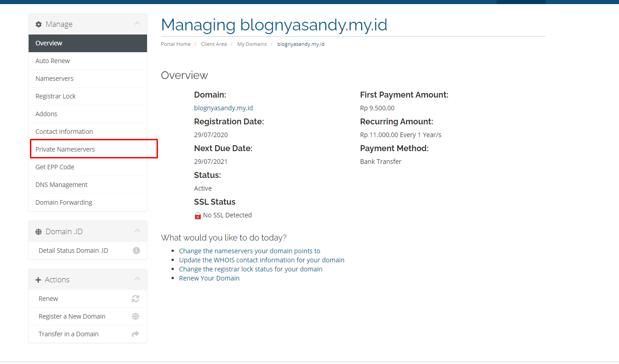Go to Client Area breadcrumb
619x364 pixels.
tap(214, 44)
